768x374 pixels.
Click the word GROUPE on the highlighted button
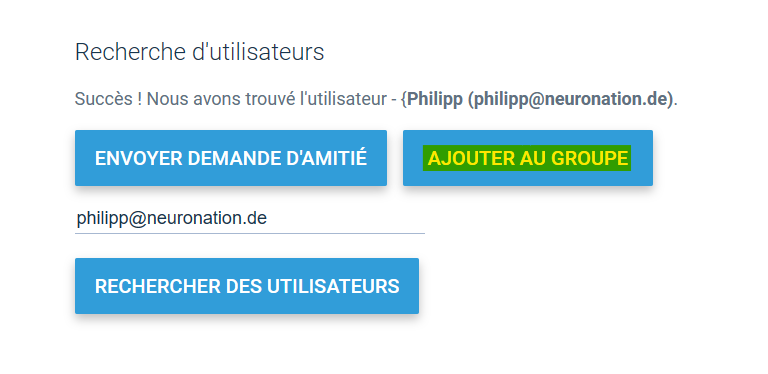tap(590, 158)
